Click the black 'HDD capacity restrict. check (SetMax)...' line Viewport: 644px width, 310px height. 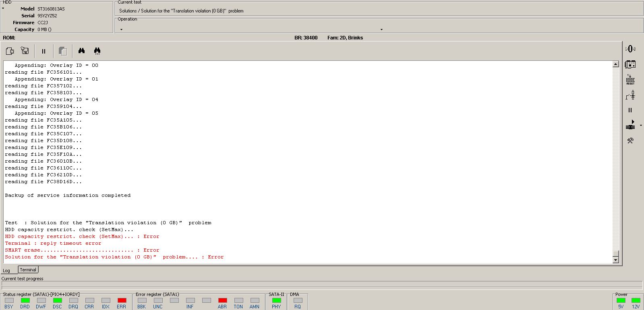[69, 229]
